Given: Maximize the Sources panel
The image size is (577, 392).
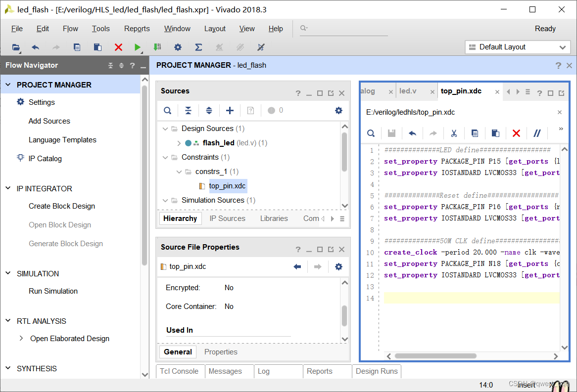Looking at the screenshot, I should [320, 93].
